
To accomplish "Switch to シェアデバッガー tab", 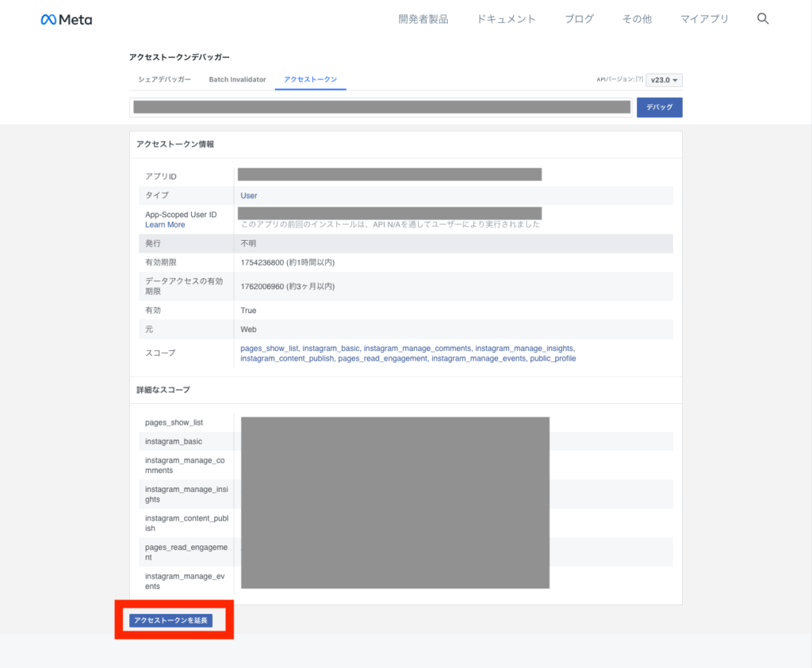I will (164, 79).
